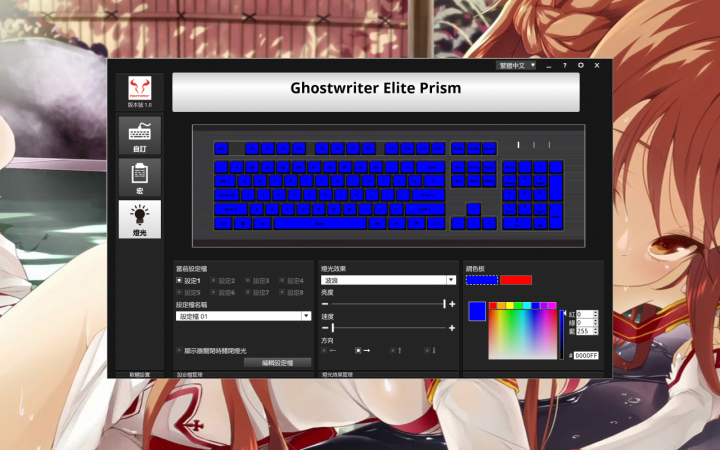This screenshot has height=450, width=720.
Task: Click the large blue current-color preview swatch
Action: coord(477,311)
